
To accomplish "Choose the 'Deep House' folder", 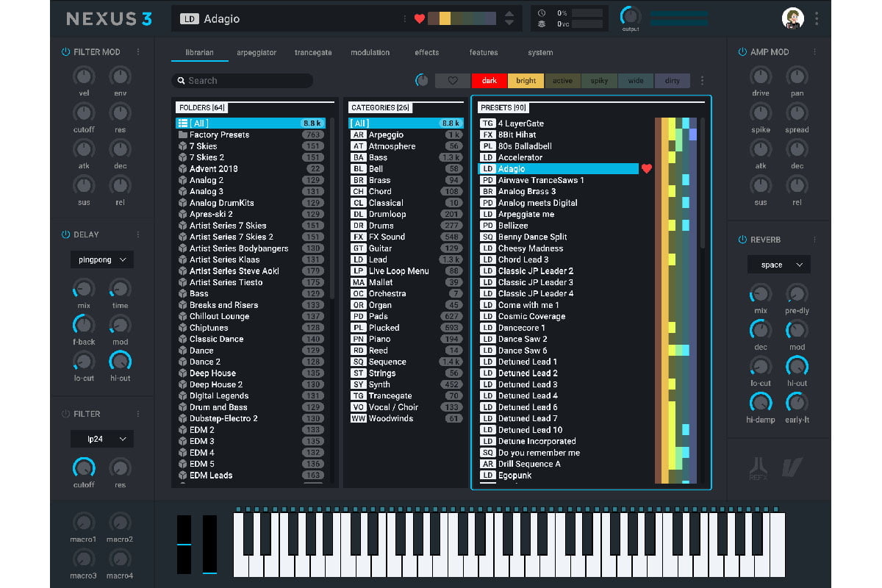I will 251,373.
